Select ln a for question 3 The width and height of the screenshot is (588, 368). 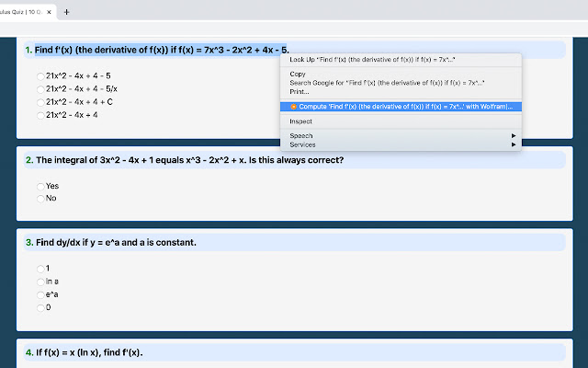click(41, 282)
